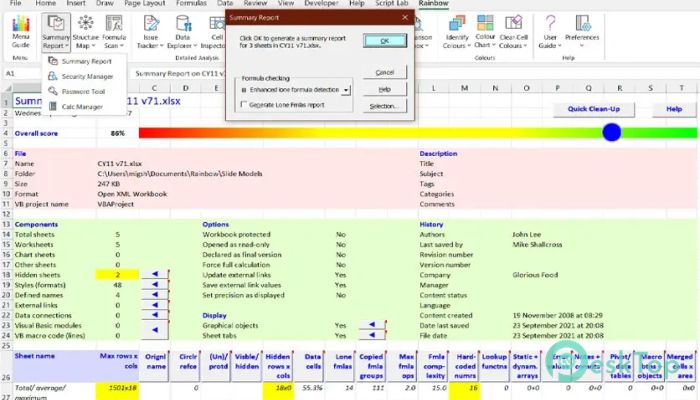Tick the Generate Lone Fmlas report checkbox

point(244,104)
